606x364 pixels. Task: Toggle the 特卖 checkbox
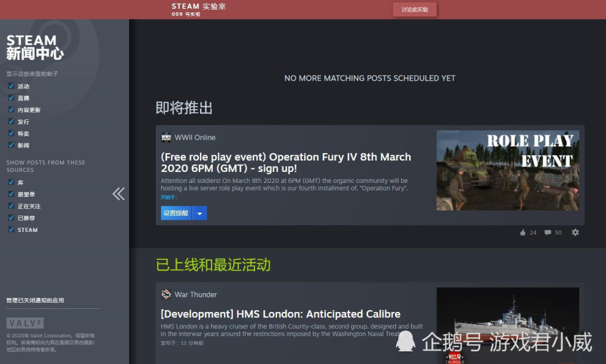point(11,133)
